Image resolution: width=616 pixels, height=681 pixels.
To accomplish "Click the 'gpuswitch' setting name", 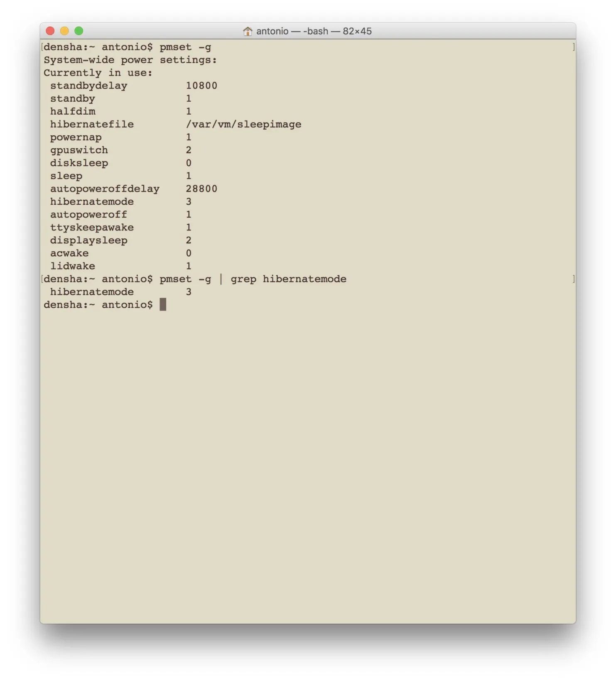I will point(79,150).
